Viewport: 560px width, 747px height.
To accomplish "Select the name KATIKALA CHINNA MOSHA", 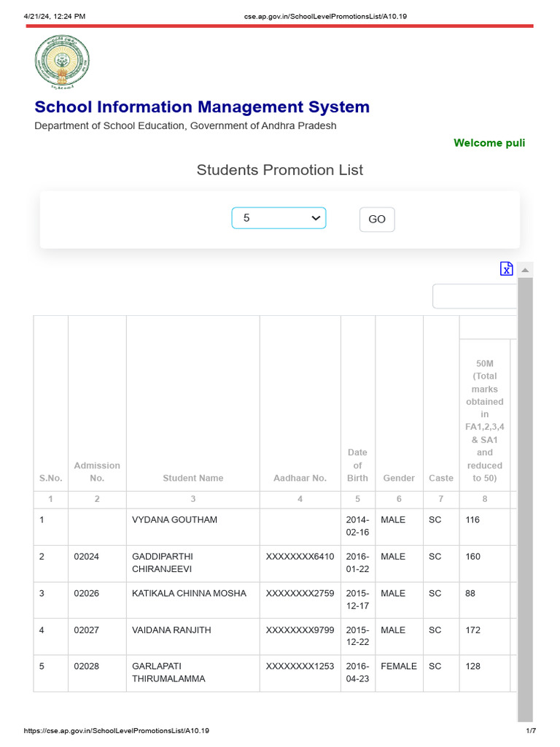I will pyautogui.click(x=189, y=593).
